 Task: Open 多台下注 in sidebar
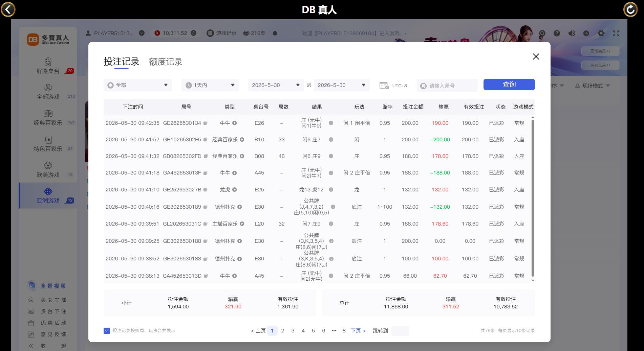click(47, 311)
